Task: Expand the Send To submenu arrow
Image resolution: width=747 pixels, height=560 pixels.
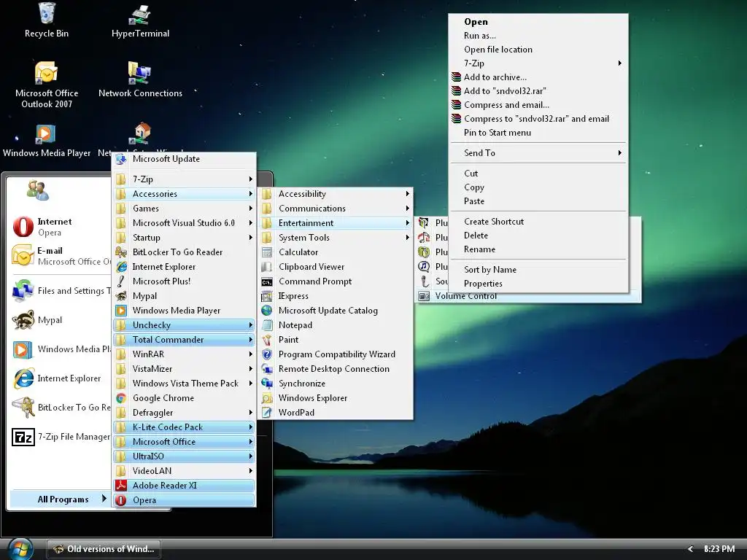Action: [x=620, y=153]
